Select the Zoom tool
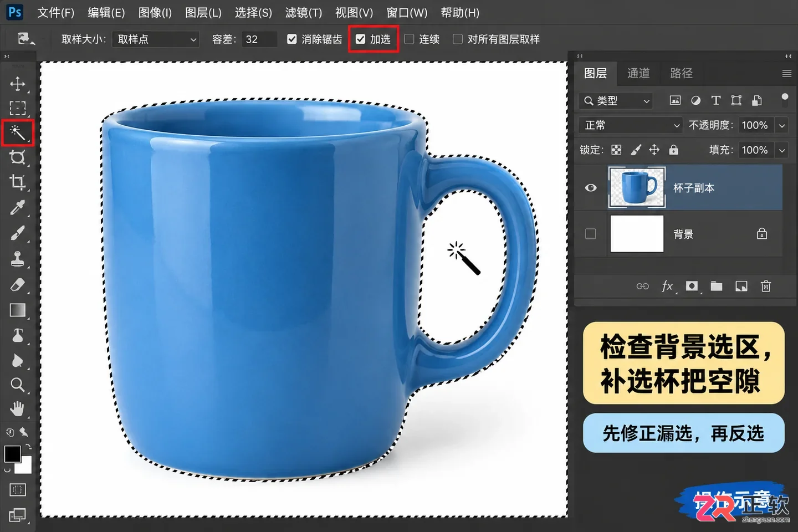This screenshot has height=532, width=798. (17, 385)
